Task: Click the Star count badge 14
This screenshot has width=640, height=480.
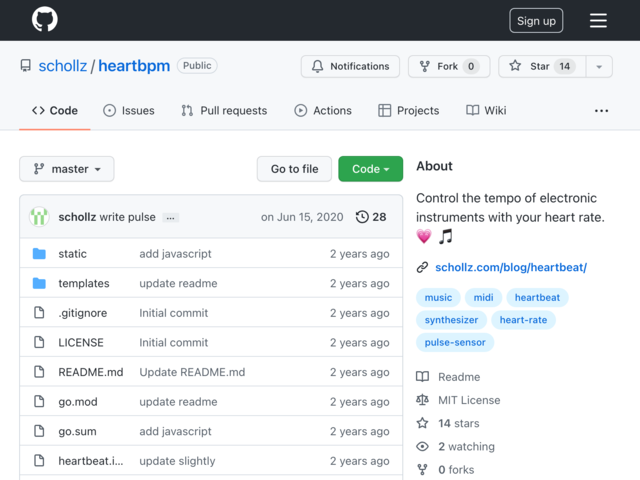Action: click(565, 66)
